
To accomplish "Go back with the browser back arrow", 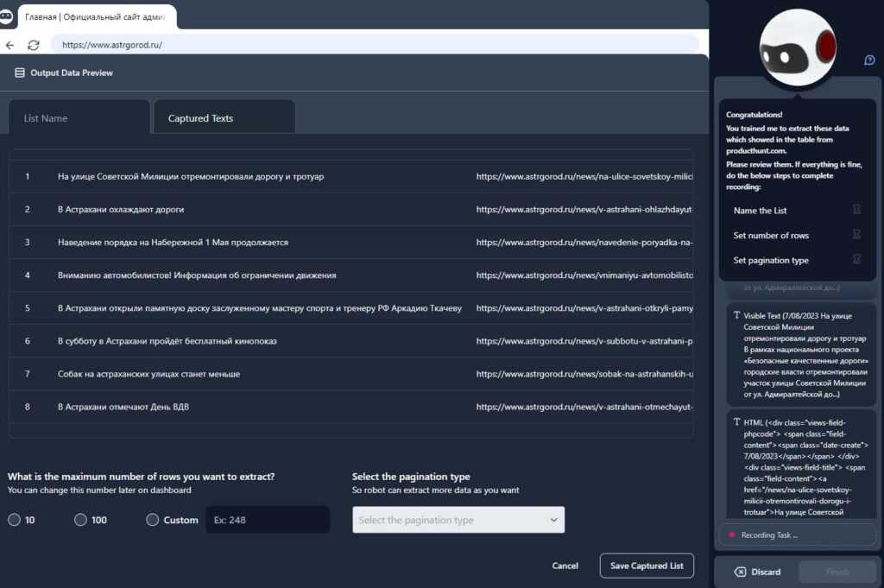I will tap(10, 45).
